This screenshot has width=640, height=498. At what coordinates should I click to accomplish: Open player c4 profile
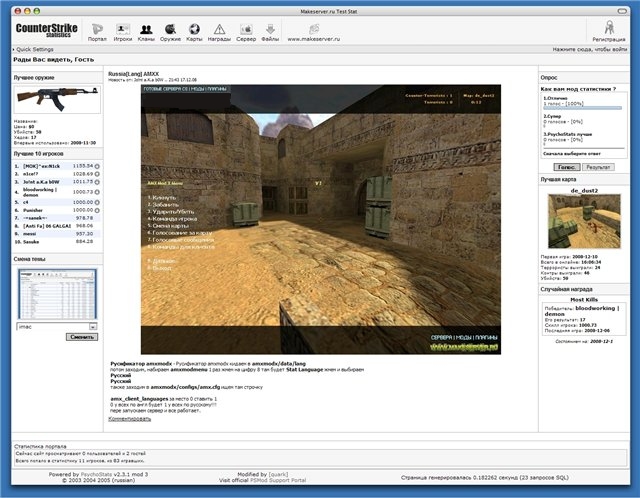[26, 202]
